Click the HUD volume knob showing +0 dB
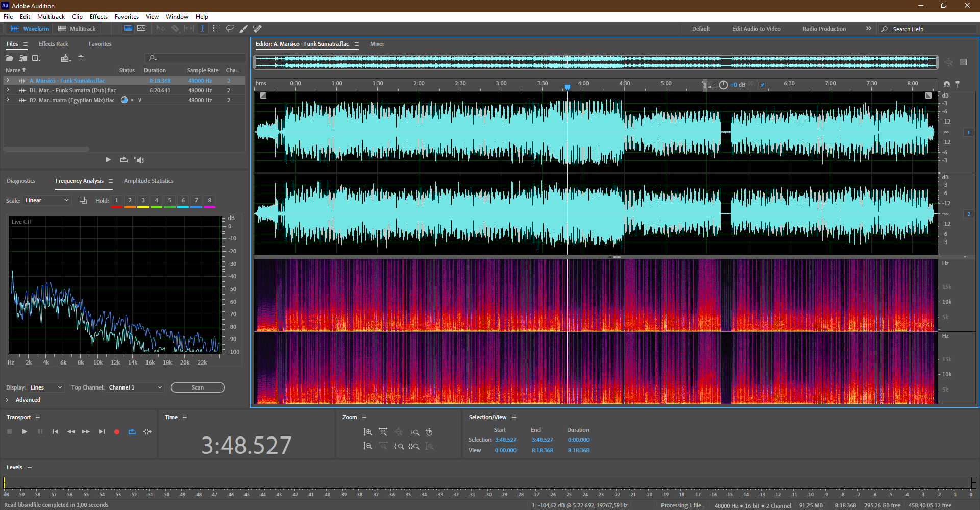Viewport: 980px width, 510px height. pyautogui.click(x=723, y=85)
